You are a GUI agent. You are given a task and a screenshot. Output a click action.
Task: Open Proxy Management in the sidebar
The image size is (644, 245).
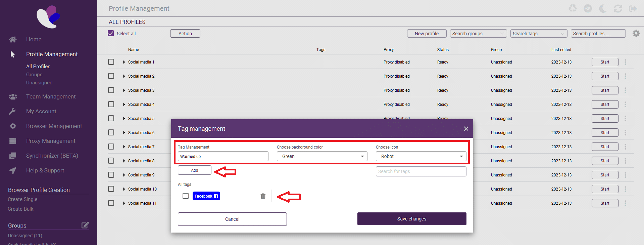51,141
